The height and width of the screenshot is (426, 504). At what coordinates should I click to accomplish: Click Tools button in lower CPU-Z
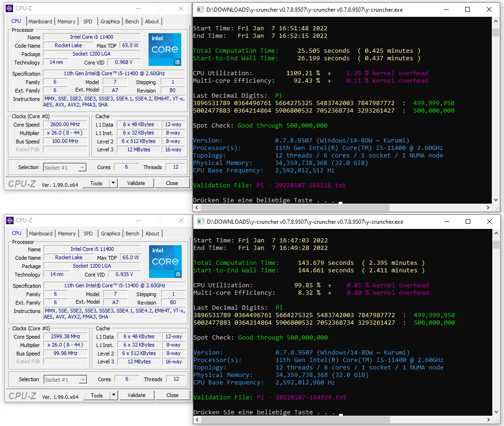pyautogui.click(x=96, y=395)
